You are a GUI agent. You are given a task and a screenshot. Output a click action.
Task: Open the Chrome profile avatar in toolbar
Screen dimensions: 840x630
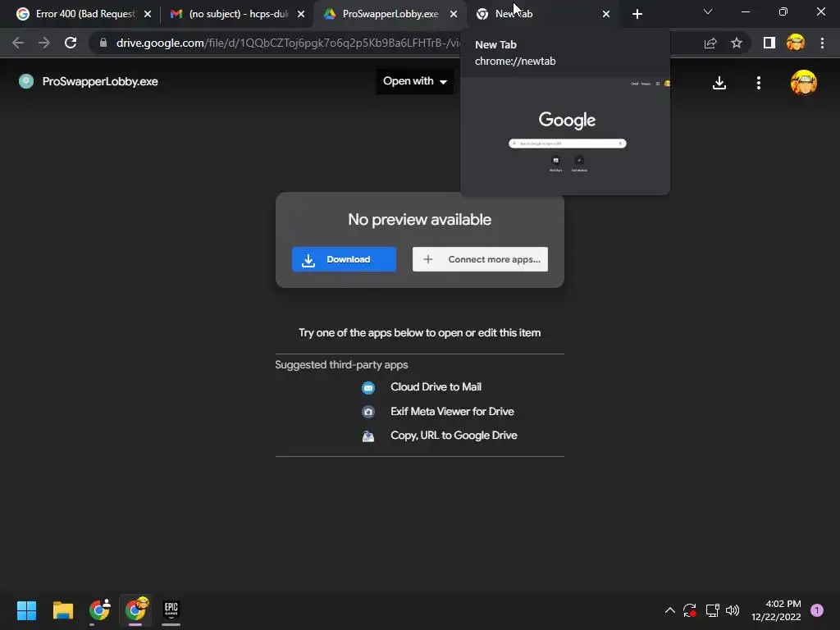click(x=796, y=43)
